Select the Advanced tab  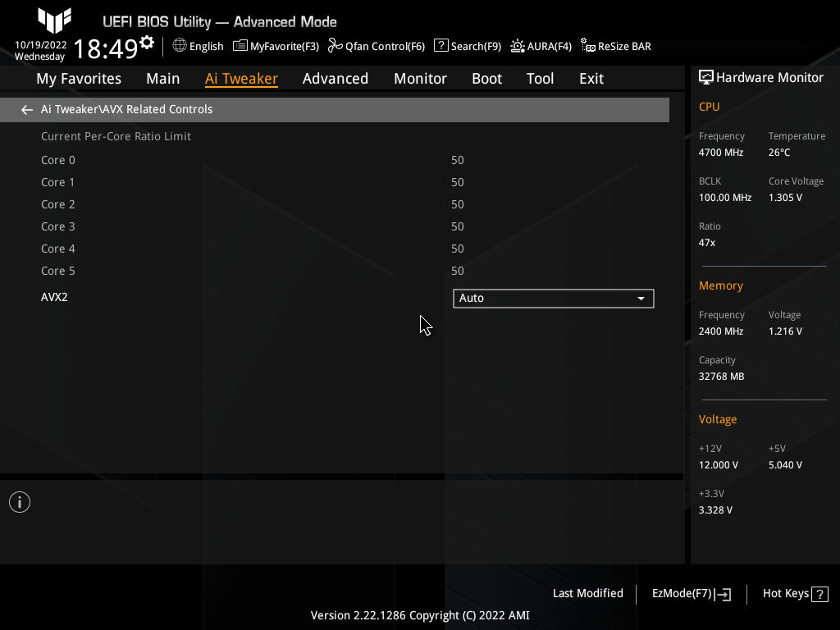336,78
